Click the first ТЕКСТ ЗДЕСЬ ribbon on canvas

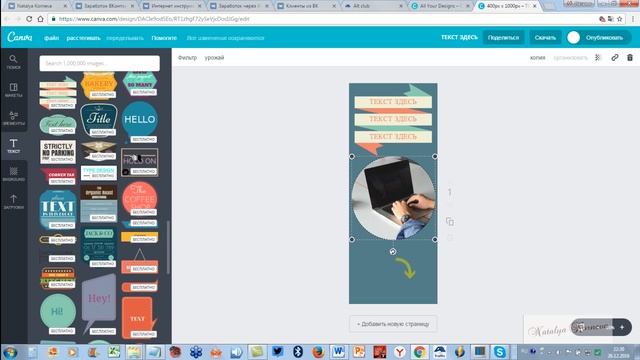[393, 102]
